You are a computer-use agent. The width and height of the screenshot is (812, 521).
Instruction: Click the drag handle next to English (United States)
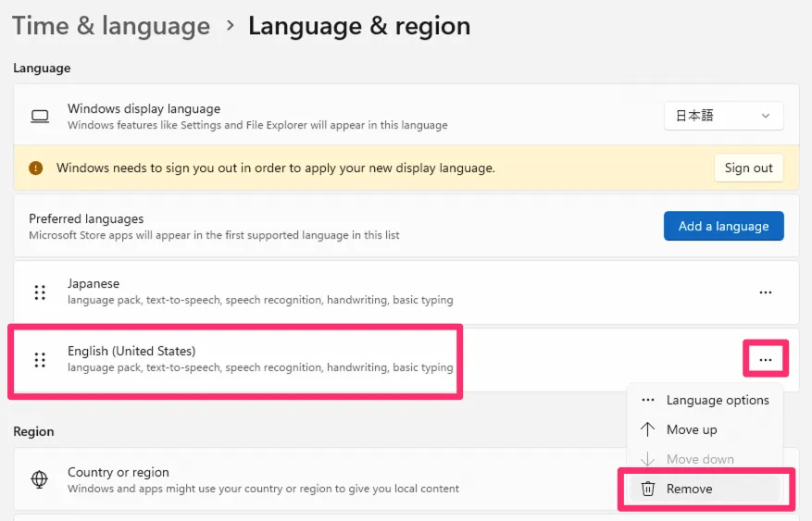tap(40, 360)
